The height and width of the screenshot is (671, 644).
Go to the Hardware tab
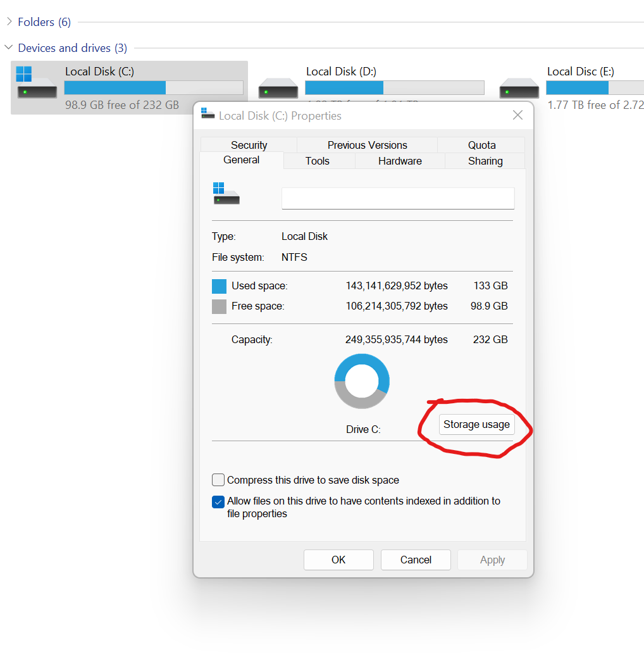pyautogui.click(x=400, y=161)
